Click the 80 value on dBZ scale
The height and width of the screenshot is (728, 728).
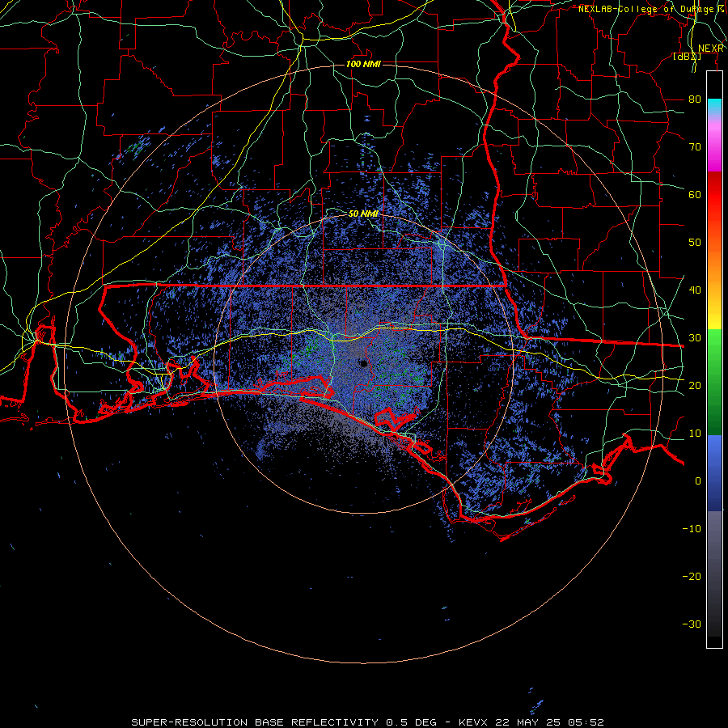tap(695, 99)
